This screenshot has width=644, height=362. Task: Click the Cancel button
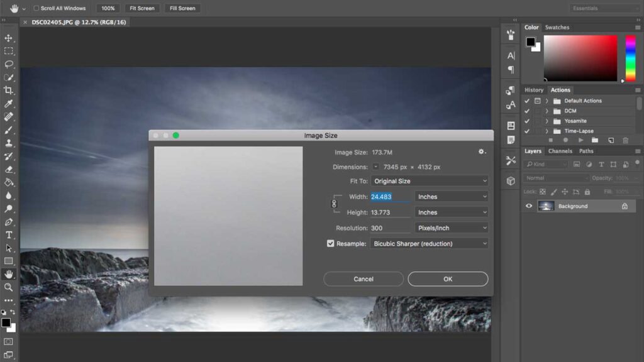pos(364,278)
